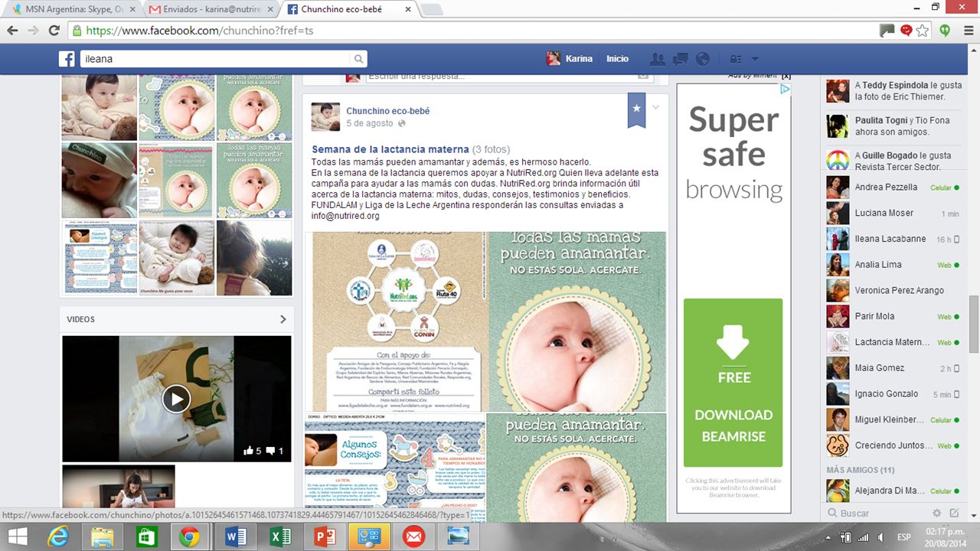Open Internet Explorer from taskbar
This screenshot has width=980, height=551.
(x=59, y=536)
